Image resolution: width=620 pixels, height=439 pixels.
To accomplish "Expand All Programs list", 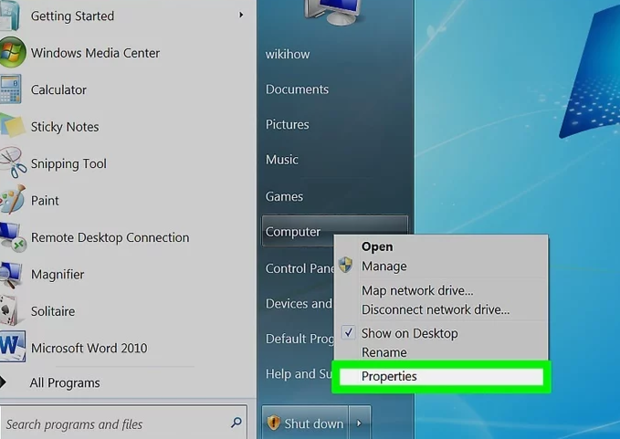I will pyautogui.click(x=65, y=383).
